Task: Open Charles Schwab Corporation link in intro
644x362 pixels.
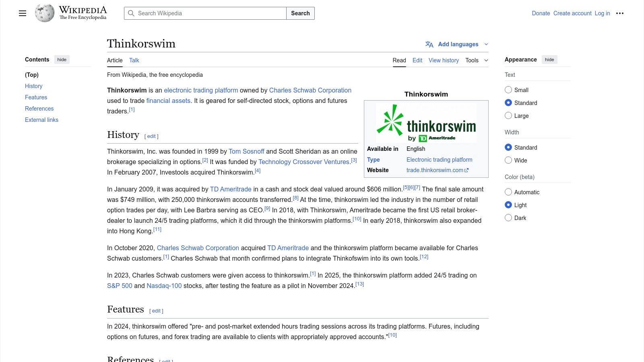Action: (310, 90)
